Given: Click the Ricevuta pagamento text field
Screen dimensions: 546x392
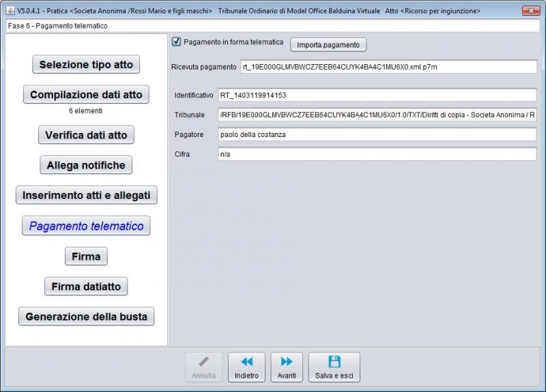Looking at the screenshot, I should coord(388,66).
